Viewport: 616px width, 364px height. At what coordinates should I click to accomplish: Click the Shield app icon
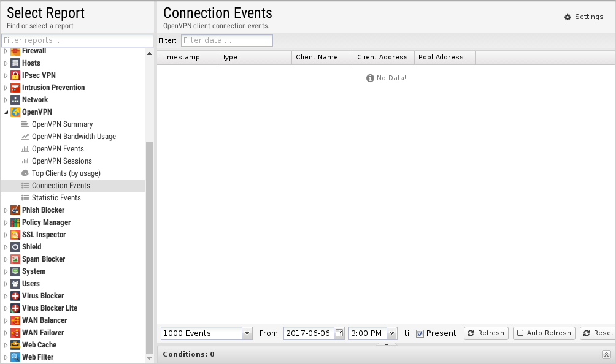coord(15,247)
